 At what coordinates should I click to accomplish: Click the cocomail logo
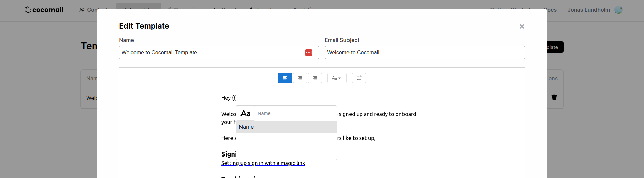tap(44, 10)
